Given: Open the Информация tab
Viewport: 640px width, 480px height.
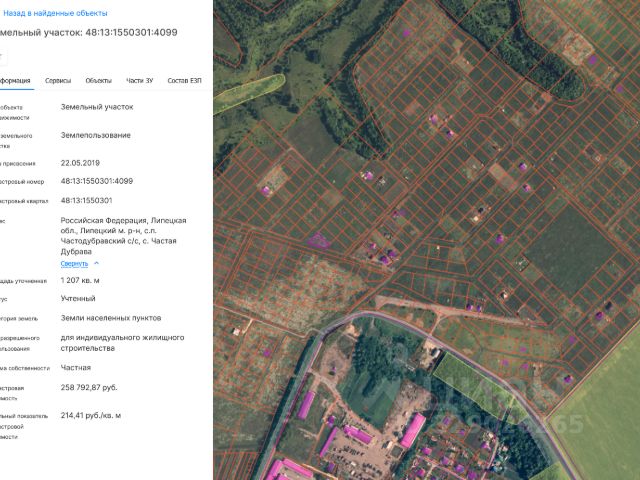Looking at the screenshot, I should 15,80.
